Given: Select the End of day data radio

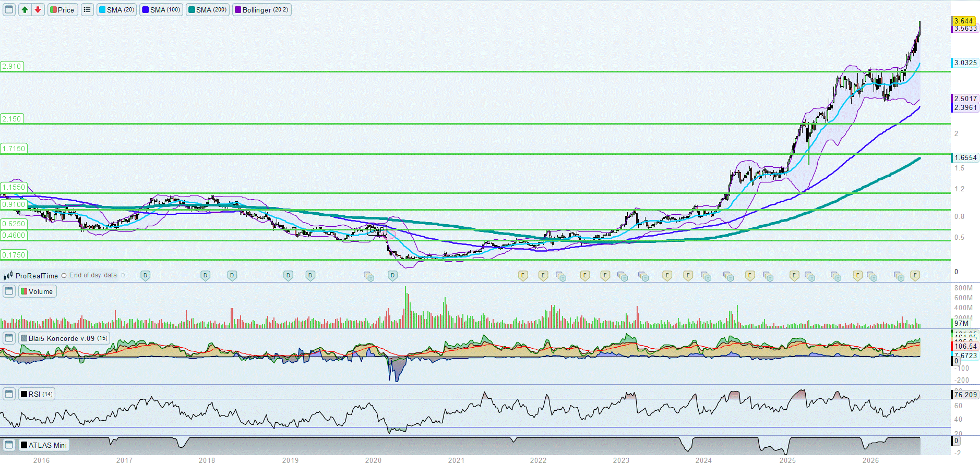Looking at the screenshot, I should [64, 275].
